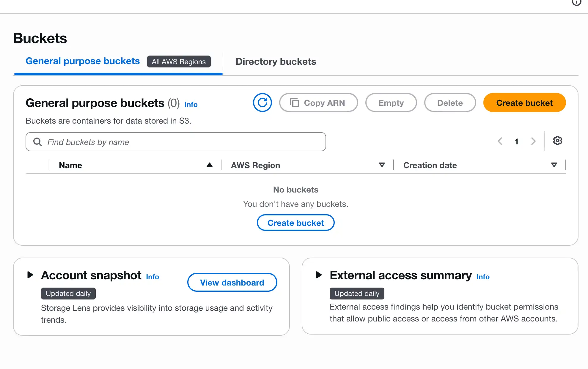Go to next page arrow
Image resolution: width=588 pixels, height=369 pixels.
coord(533,141)
